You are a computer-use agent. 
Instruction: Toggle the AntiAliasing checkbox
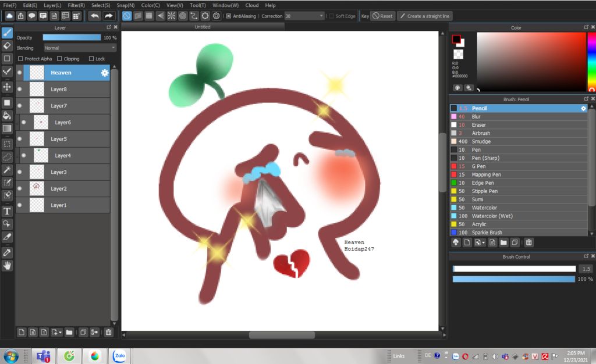[228, 16]
